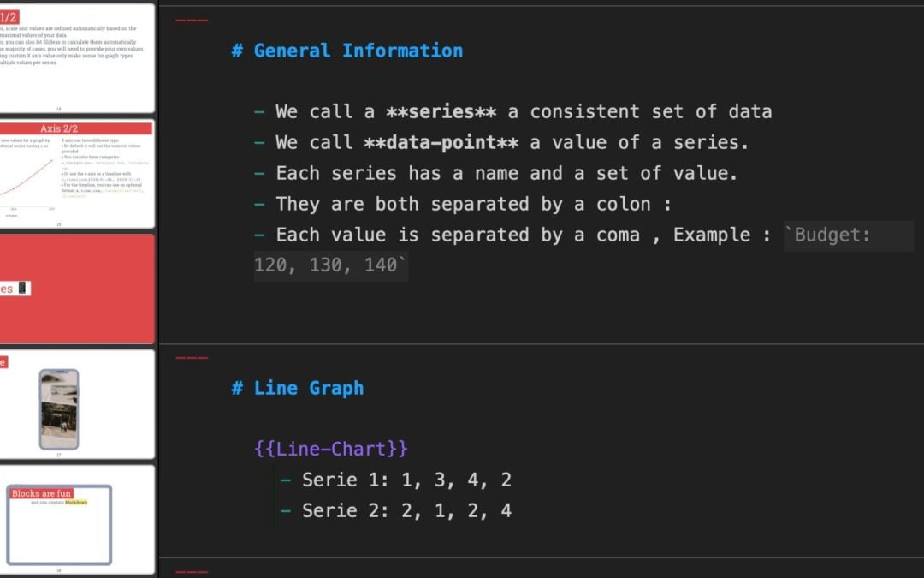Click the phone image in slide thumbnail
This screenshot has height=578, width=924.
pos(59,409)
